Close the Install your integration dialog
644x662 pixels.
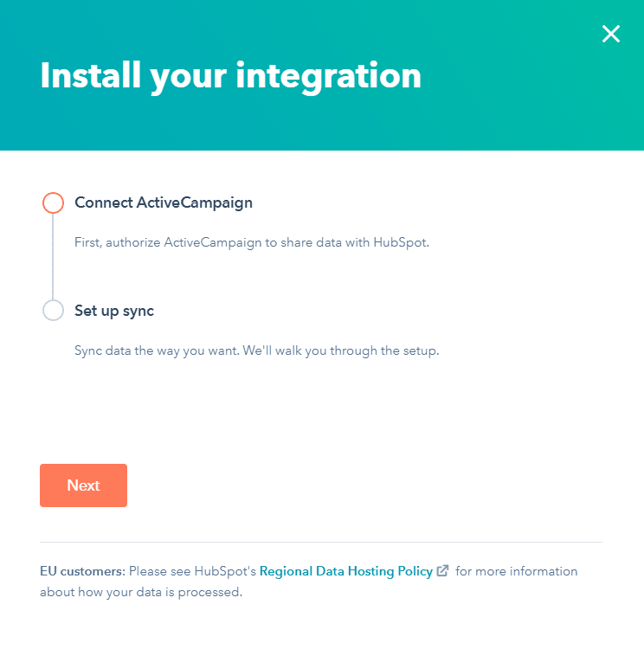(610, 34)
